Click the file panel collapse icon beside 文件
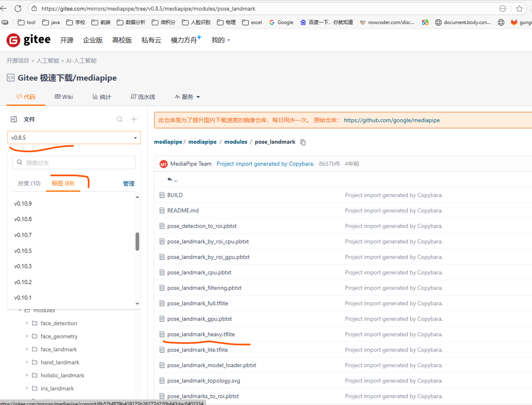 14,119
